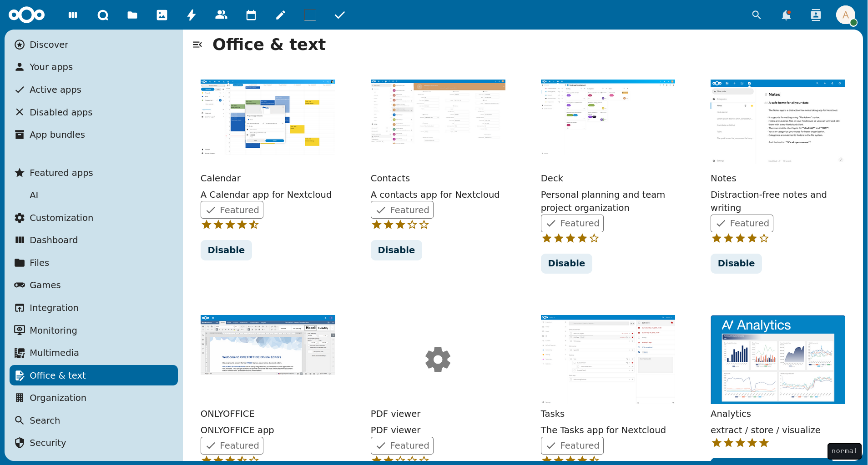Disable the Contacts app
The image size is (868, 465).
tap(396, 250)
